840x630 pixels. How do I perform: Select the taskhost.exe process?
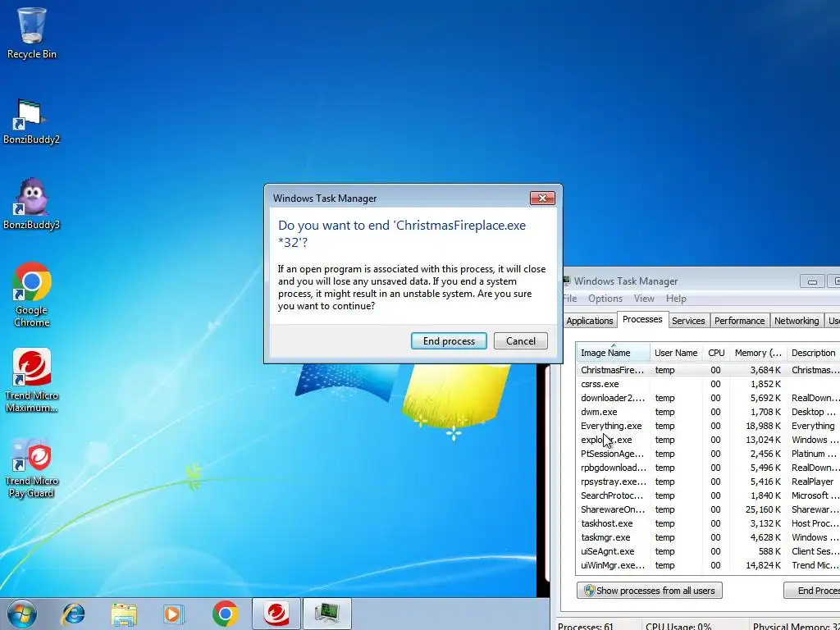(708, 523)
